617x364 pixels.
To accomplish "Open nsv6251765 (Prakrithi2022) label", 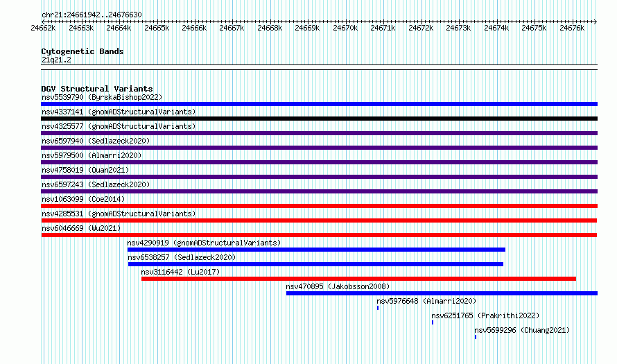I will [x=485, y=315].
